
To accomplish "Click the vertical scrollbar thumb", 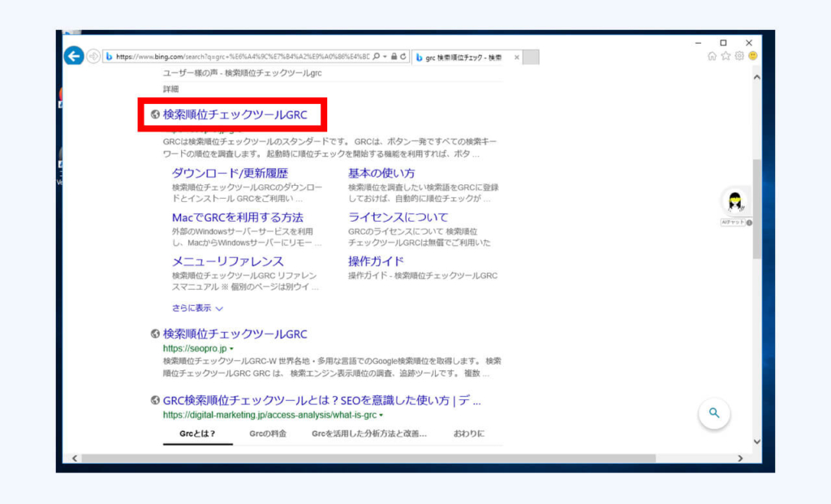I will tap(757, 209).
